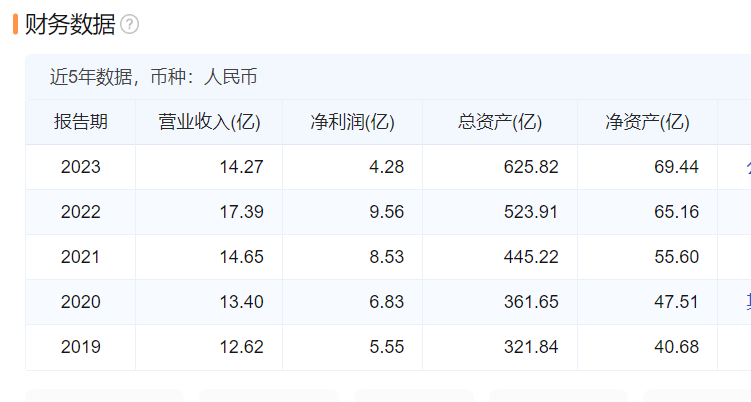Select the 2022 report year cell
The width and height of the screenshot is (751, 402).
[80, 212]
